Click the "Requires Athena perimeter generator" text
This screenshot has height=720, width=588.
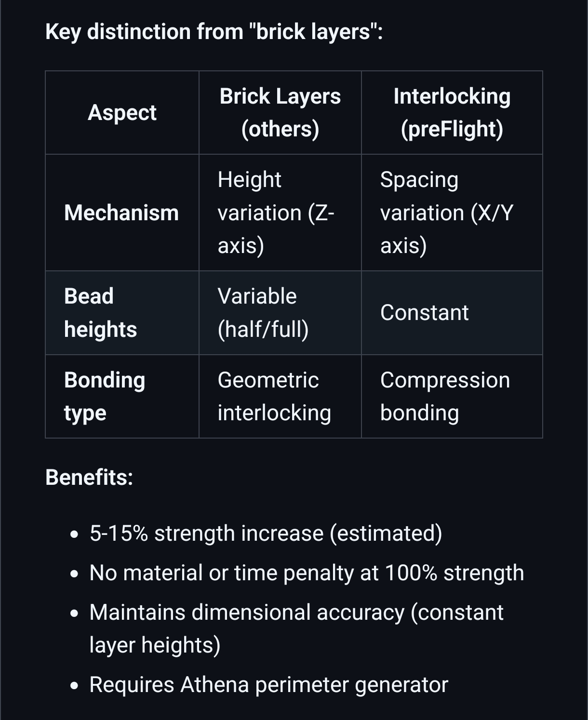coord(268,685)
